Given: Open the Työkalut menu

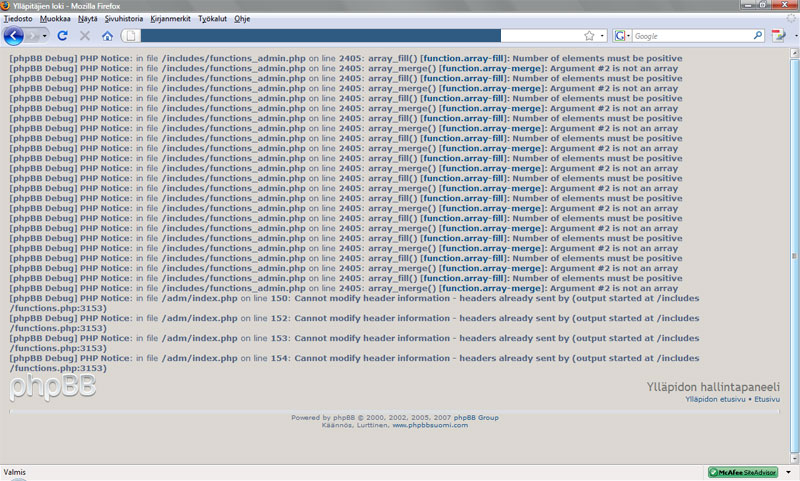Looking at the screenshot, I should [x=212, y=18].
